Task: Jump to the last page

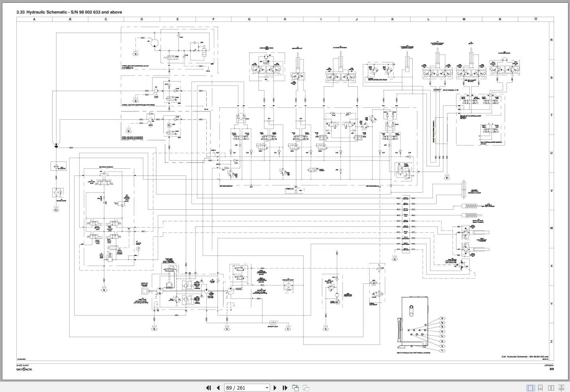Action: coord(285,388)
